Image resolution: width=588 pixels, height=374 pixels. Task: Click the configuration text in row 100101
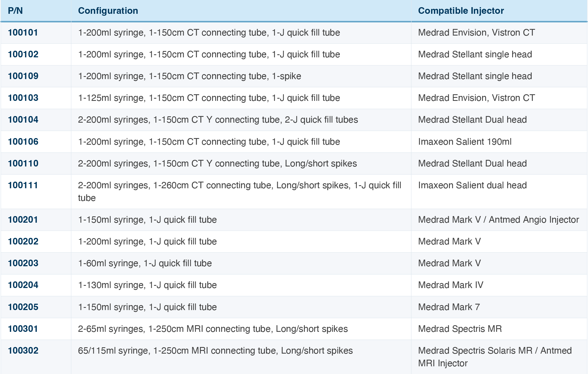click(x=209, y=33)
